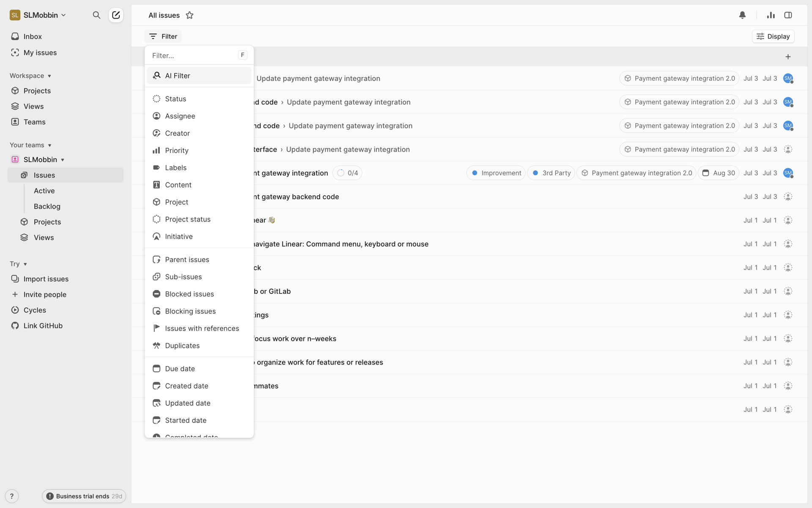Viewport: 812px width, 508px height.
Task: Open Active issues view
Action: [x=44, y=191]
